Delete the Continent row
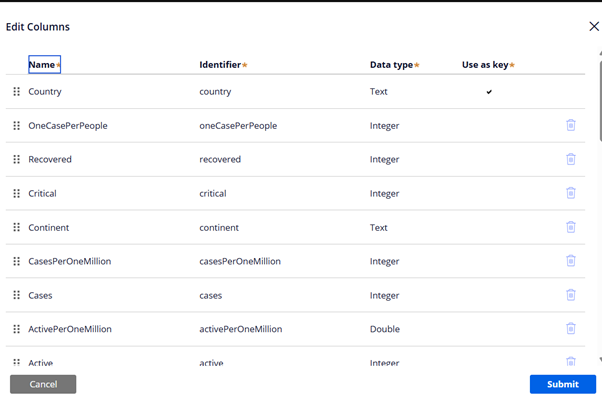The width and height of the screenshot is (602, 400). click(x=571, y=227)
